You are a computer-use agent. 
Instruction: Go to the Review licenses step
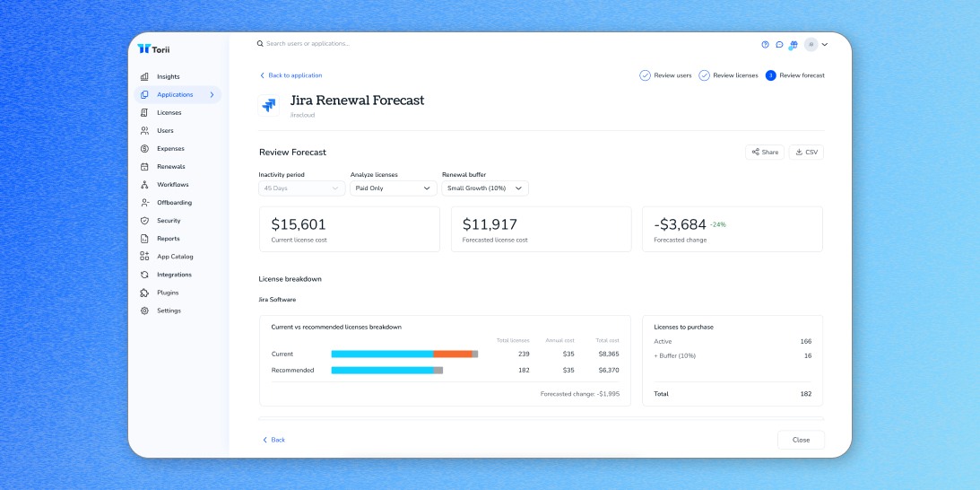tap(729, 75)
